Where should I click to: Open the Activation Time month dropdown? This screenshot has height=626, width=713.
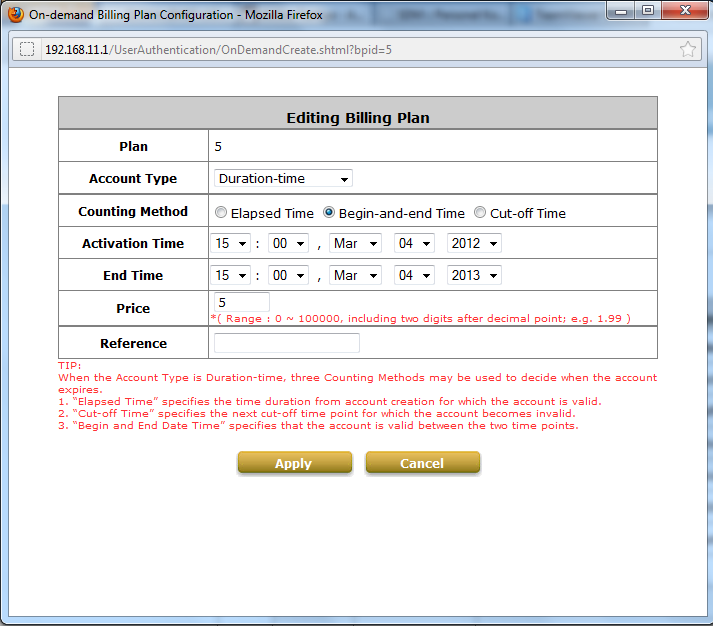(356, 244)
